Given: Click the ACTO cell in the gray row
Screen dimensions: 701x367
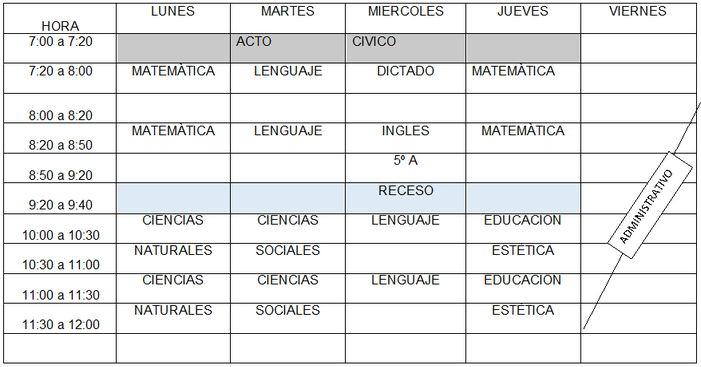Looking at the screenshot, I should tap(288, 48).
